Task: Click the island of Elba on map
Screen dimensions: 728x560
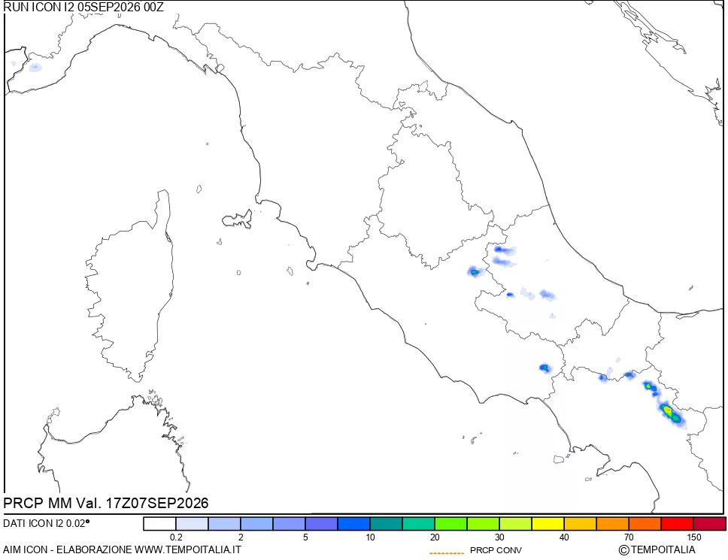Action: coord(238,219)
